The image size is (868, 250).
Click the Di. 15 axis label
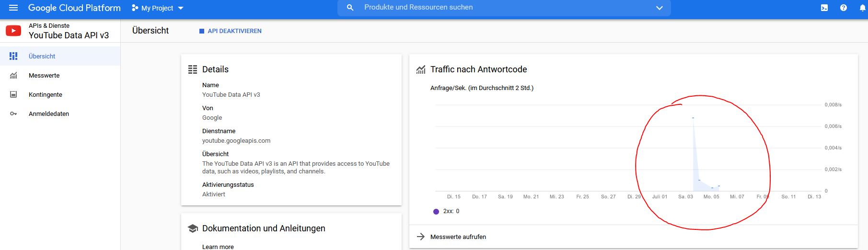pos(453,197)
